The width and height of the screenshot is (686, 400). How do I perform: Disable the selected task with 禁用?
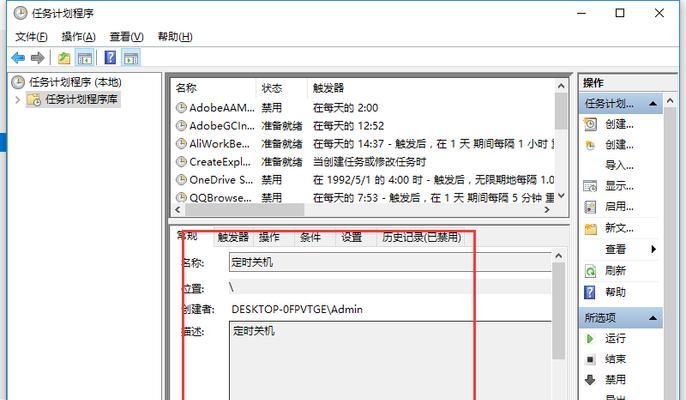click(x=615, y=379)
